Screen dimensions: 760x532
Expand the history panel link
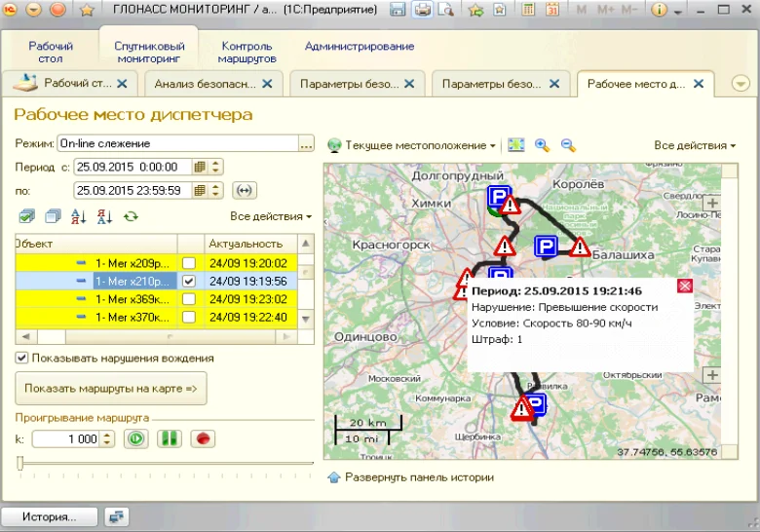410,477
